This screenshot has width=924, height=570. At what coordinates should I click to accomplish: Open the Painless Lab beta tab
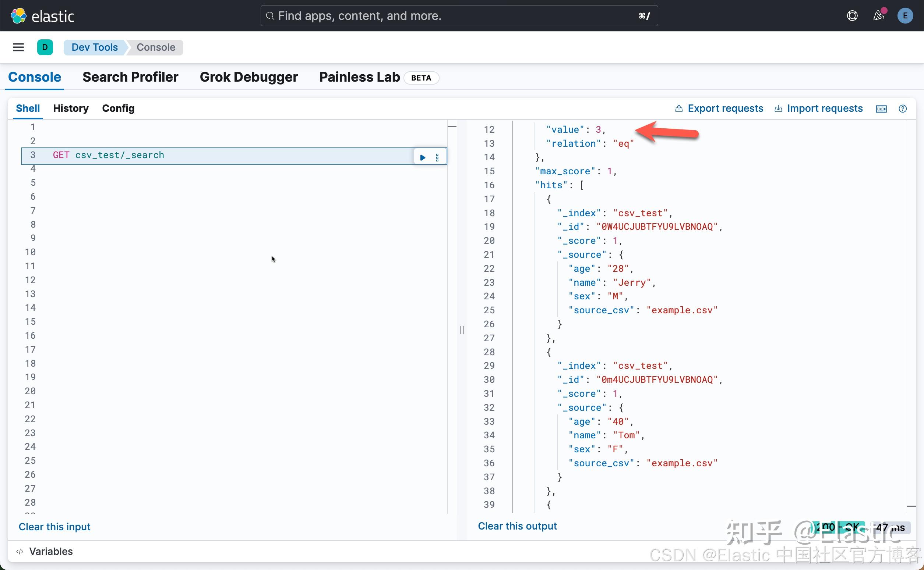click(359, 77)
